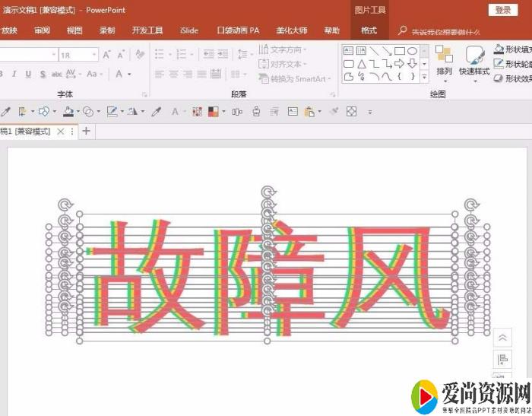Open the font size dropdown
Screen dimensions: 532x416
pyautogui.click(x=94, y=55)
